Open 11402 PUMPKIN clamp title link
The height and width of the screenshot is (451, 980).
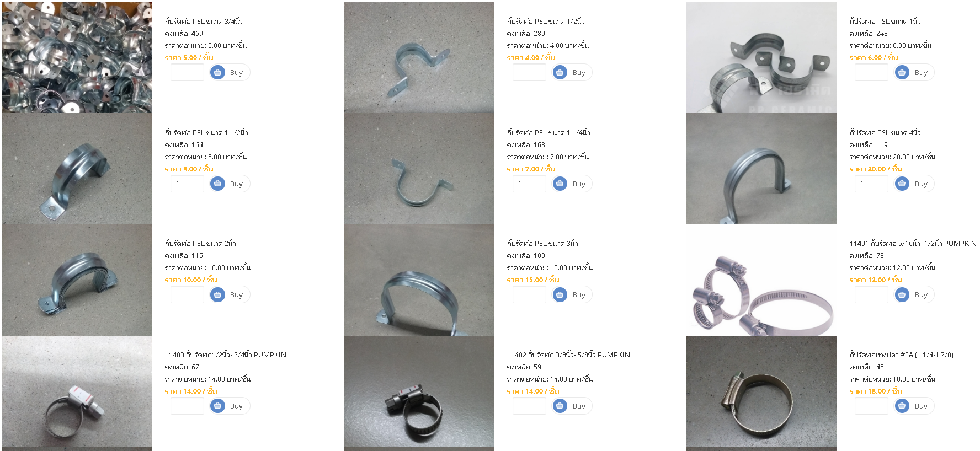coord(568,355)
